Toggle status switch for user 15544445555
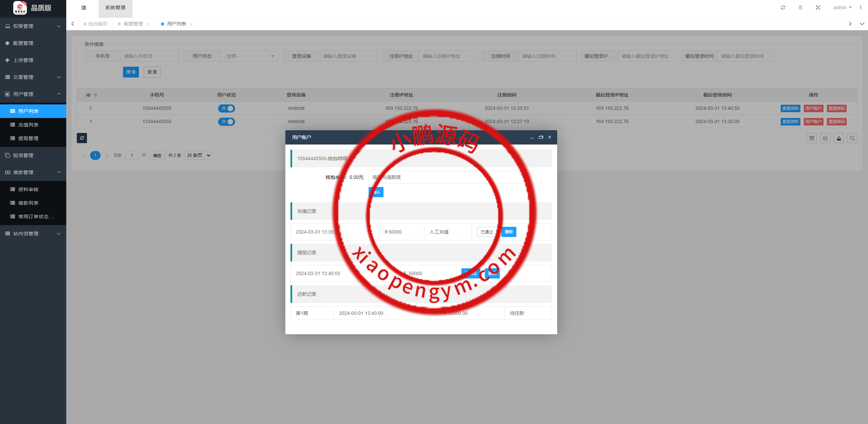Viewport: 868px width, 424px height. (227, 108)
